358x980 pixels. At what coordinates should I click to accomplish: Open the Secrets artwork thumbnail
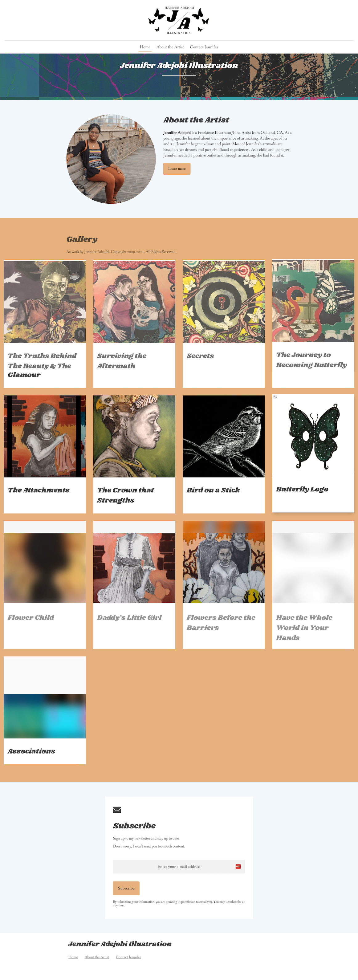224,302
